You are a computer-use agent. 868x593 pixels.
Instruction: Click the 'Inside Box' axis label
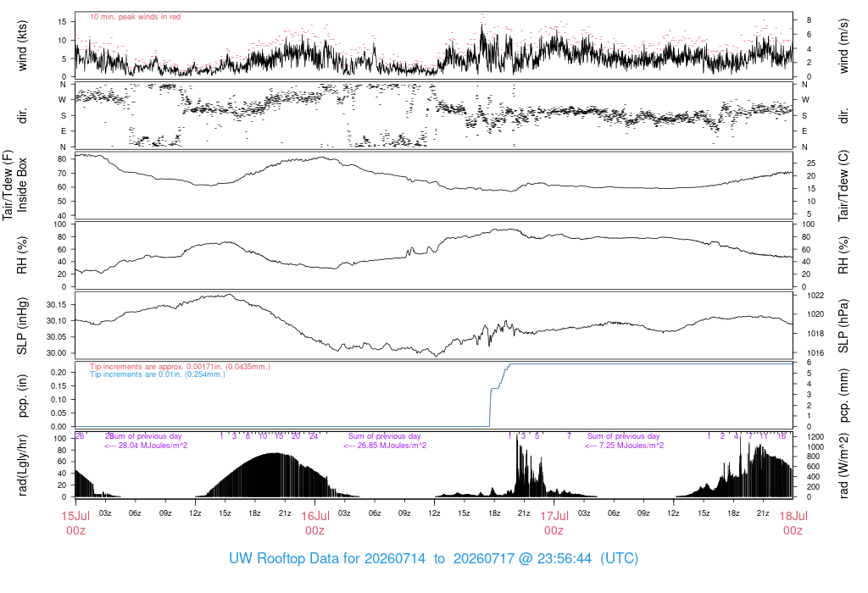pos(22,185)
